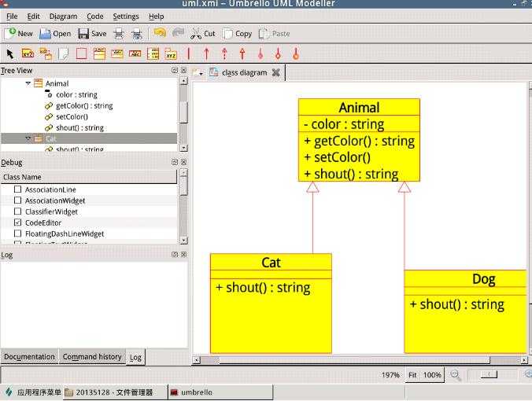Select the Animal class box in diagram
The image size is (532, 401).
[359, 140]
